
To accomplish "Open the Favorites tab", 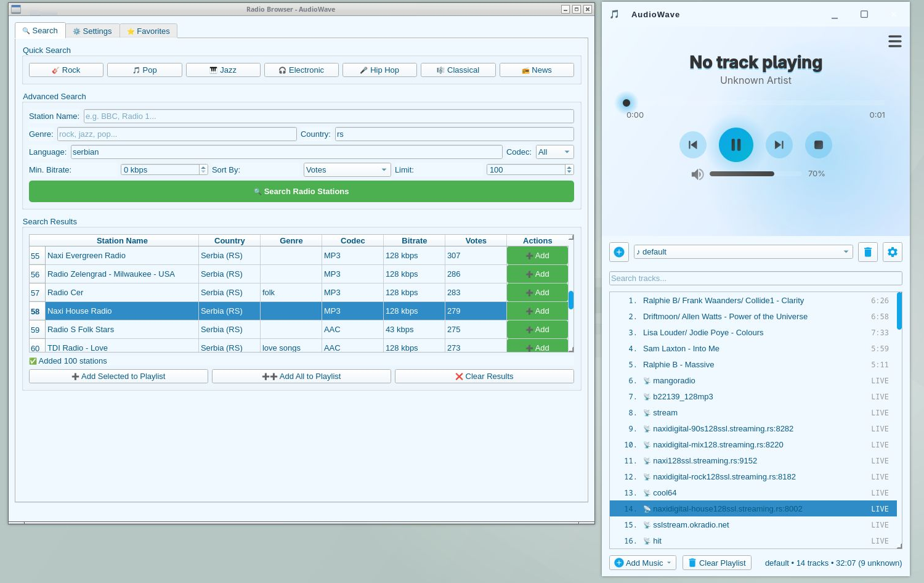I will tap(148, 31).
